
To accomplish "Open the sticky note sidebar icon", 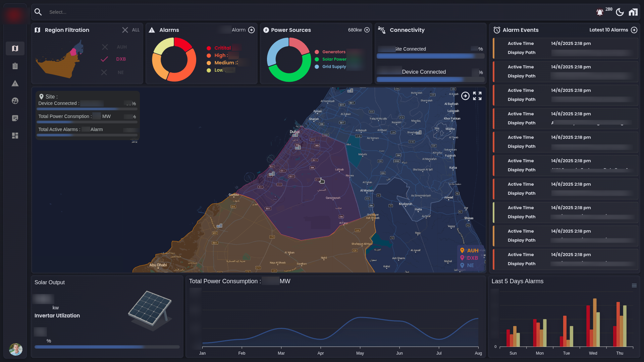I will coord(15,118).
